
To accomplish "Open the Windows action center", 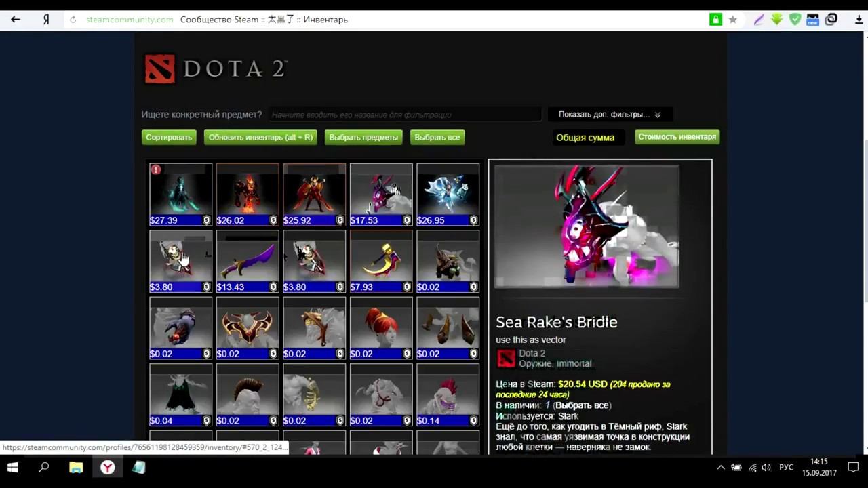I will coord(854,468).
